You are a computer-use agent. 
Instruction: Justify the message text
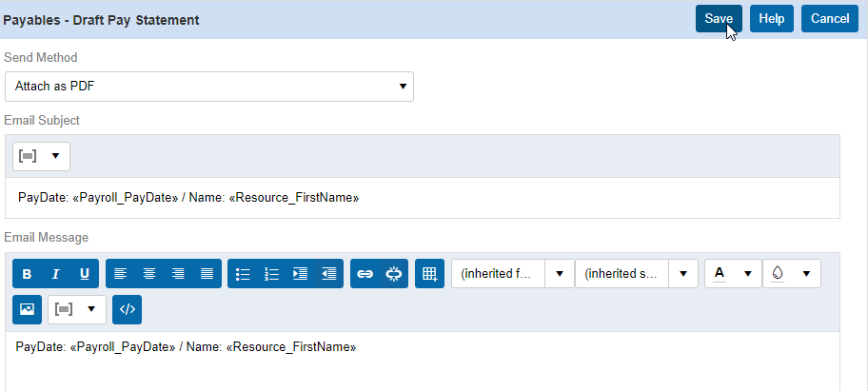tap(207, 274)
